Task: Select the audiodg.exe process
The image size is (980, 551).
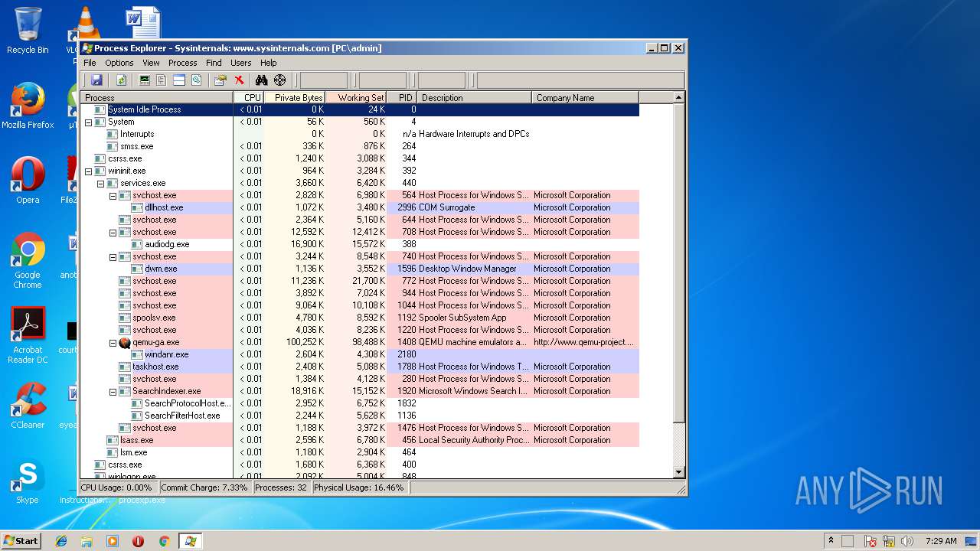Action: pos(360,244)
